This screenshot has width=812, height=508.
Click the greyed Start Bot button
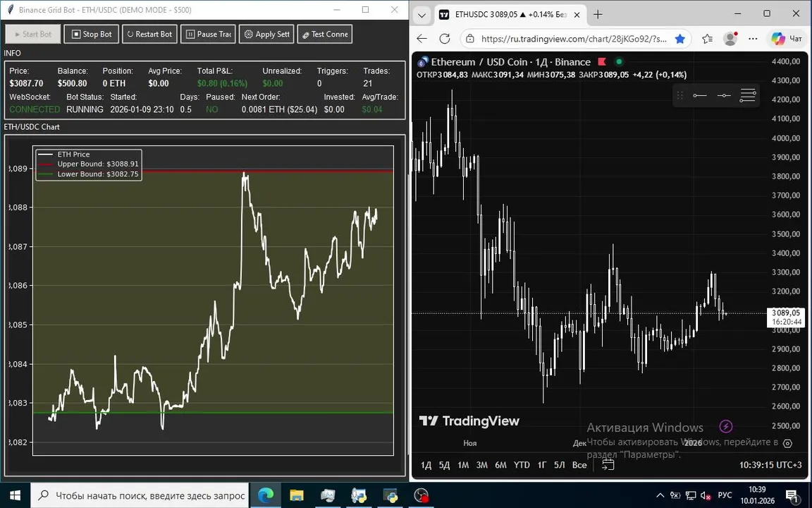[33, 34]
